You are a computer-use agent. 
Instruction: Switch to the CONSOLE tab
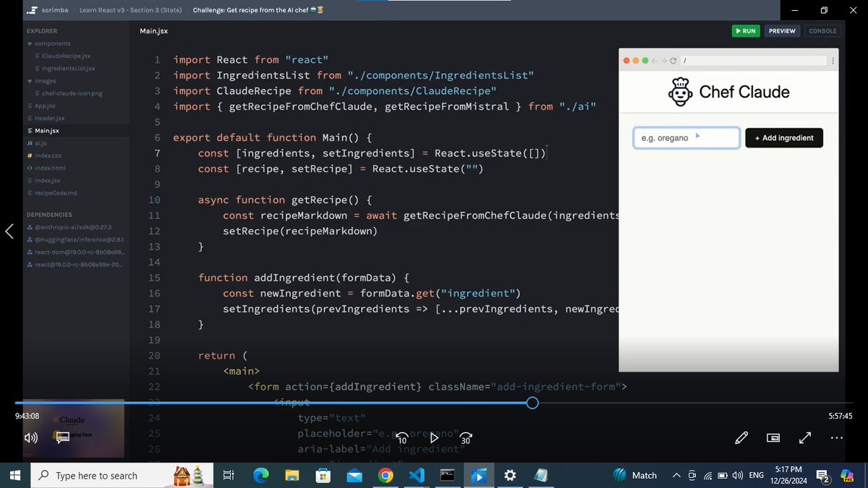[x=822, y=31]
